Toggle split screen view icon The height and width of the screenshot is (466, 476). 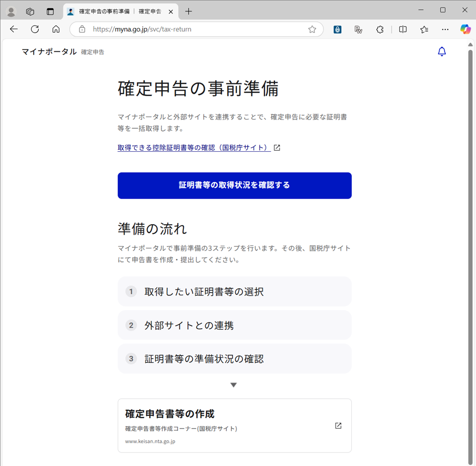(403, 29)
